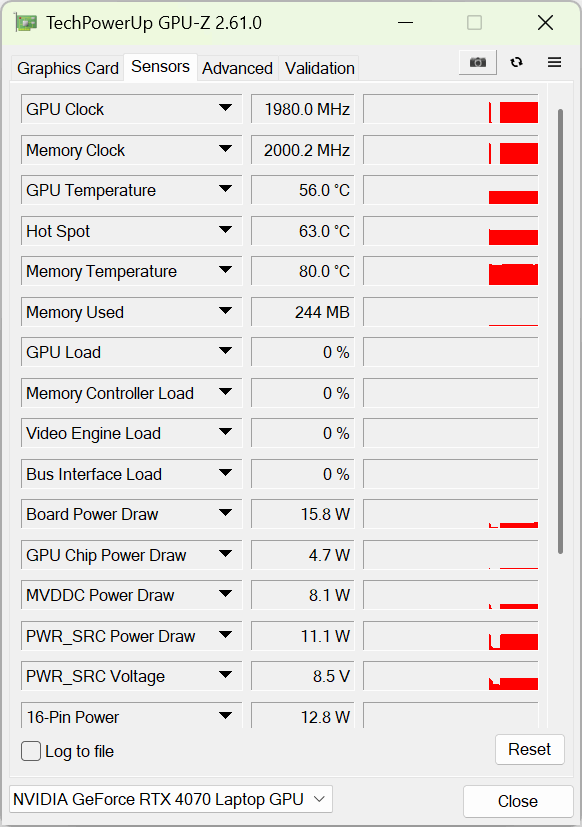Screen dimensions: 582x827
Task: Click the PWR_SRC Voltage history graph
Action: click(451, 676)
